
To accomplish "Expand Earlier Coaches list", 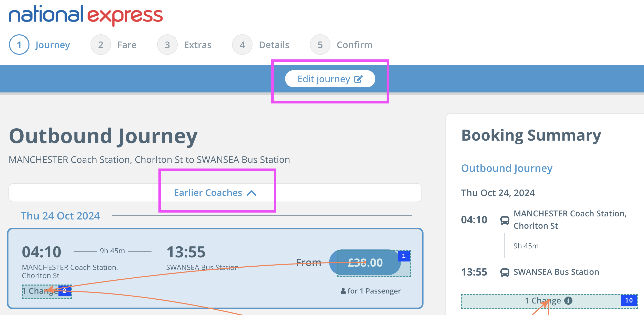I will pos(208,193).
